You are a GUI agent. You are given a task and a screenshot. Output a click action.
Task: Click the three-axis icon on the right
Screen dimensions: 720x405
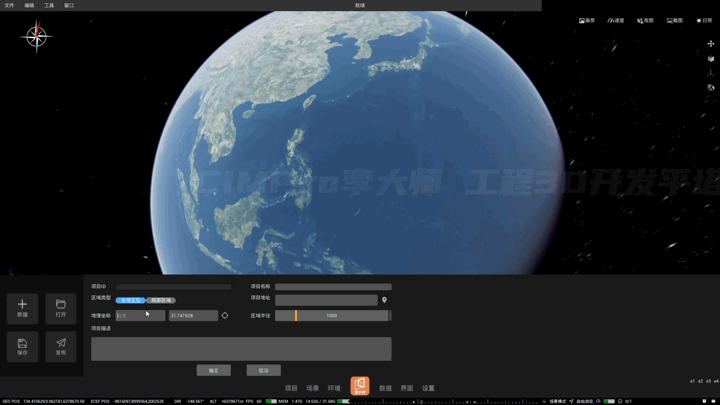pos(711,73)
